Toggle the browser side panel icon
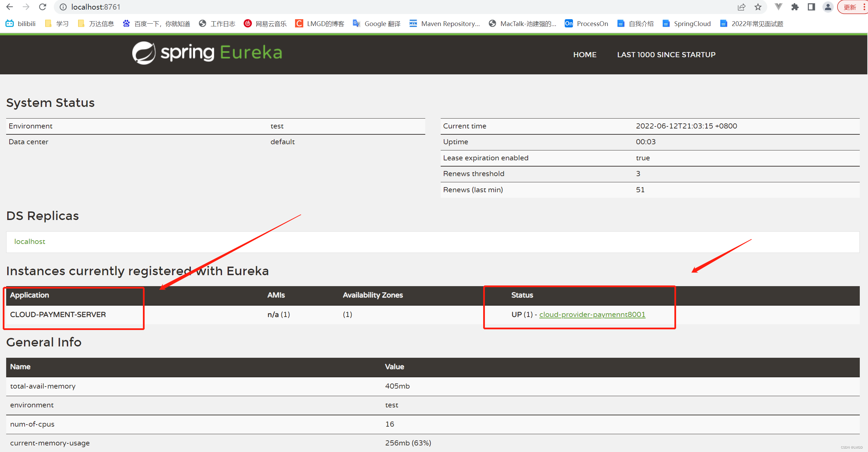 811,7
